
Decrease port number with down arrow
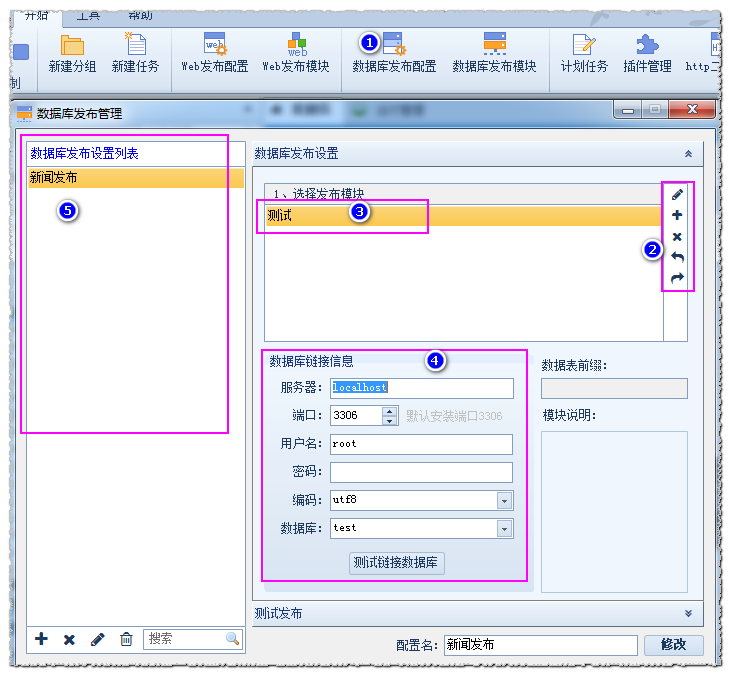(389, 421)
